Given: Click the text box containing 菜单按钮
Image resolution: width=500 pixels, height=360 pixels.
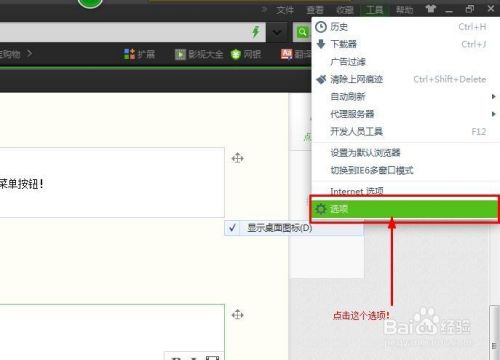Looking at the screenshot, I should pyautogui.click(x=112, y=182).
